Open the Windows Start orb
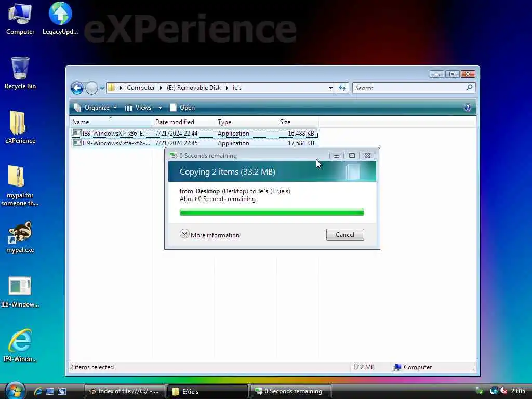 click(15, 391)
